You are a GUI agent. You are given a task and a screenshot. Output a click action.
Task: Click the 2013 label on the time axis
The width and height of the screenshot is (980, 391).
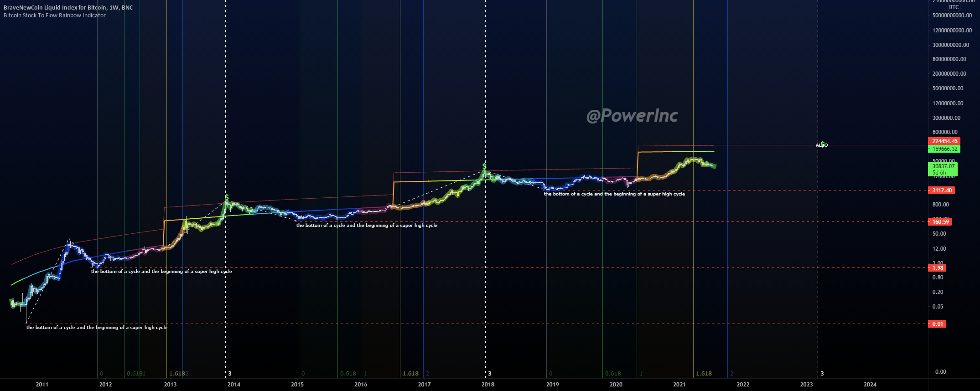[170, 385]
